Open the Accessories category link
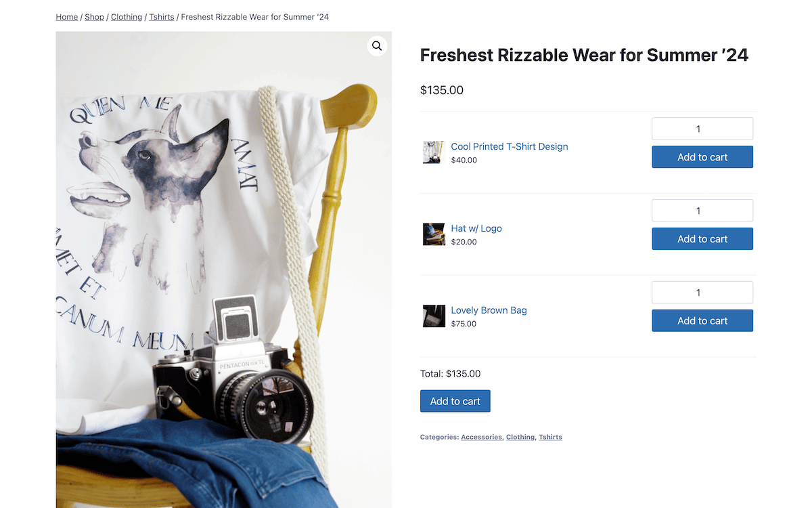812x508 pixels. (482, 438)
